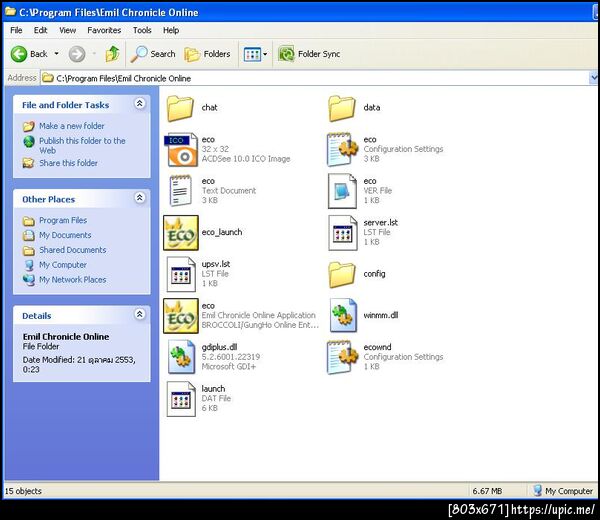600x520 pixels.
Task: Go up one folder level
Action: click(x=112, y=54)
